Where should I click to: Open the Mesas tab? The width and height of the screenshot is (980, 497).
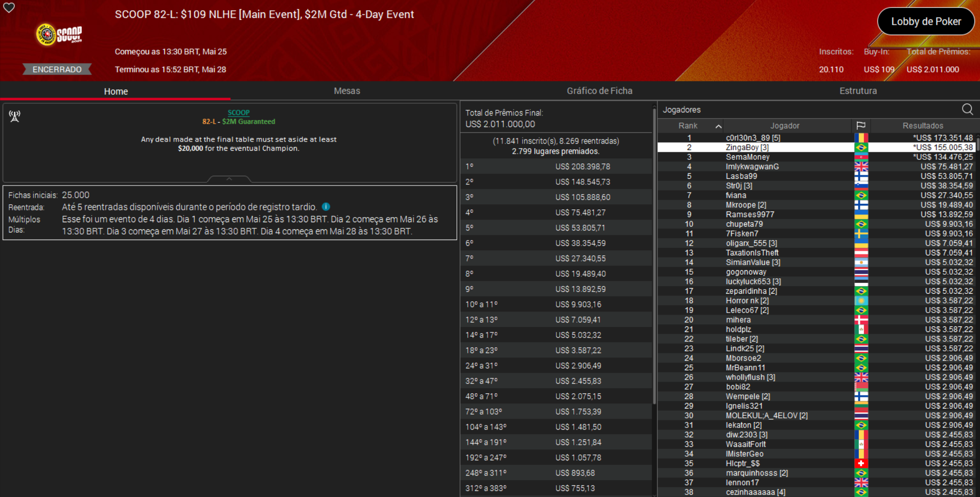[x=347, y=91]
